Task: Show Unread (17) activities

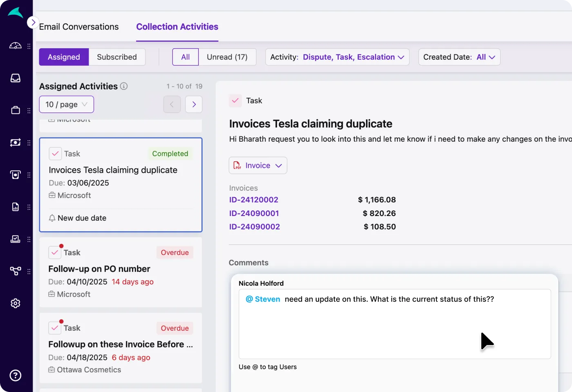Action: [x=227, y=57]
